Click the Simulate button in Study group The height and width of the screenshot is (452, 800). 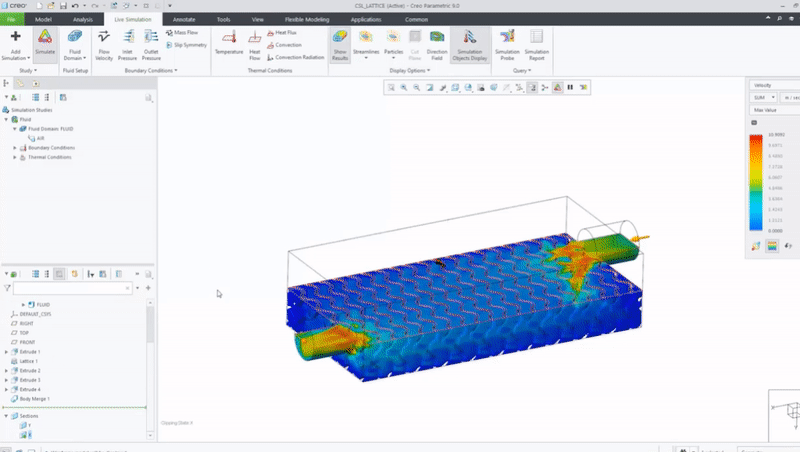tap(45, 42)
